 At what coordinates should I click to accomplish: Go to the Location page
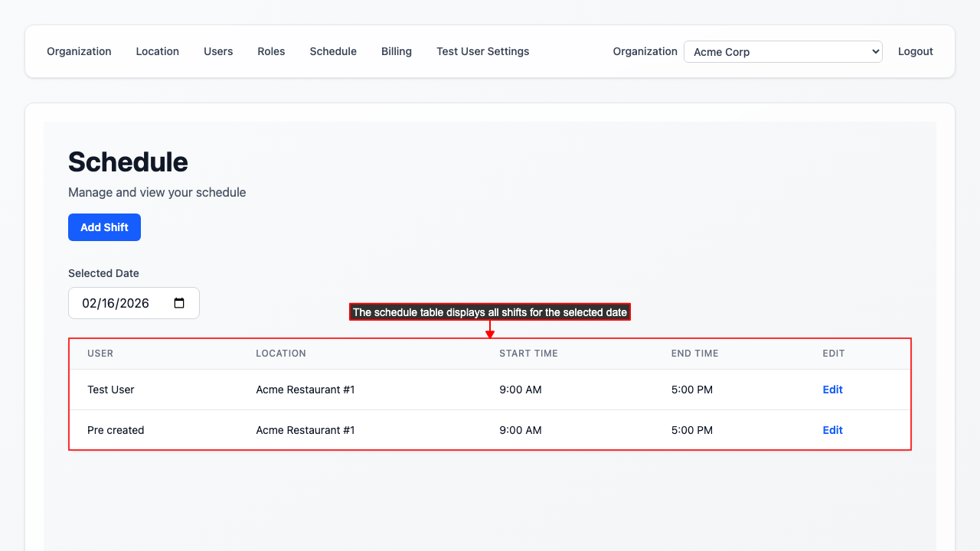pyautogui.click(x=157, y=51)
